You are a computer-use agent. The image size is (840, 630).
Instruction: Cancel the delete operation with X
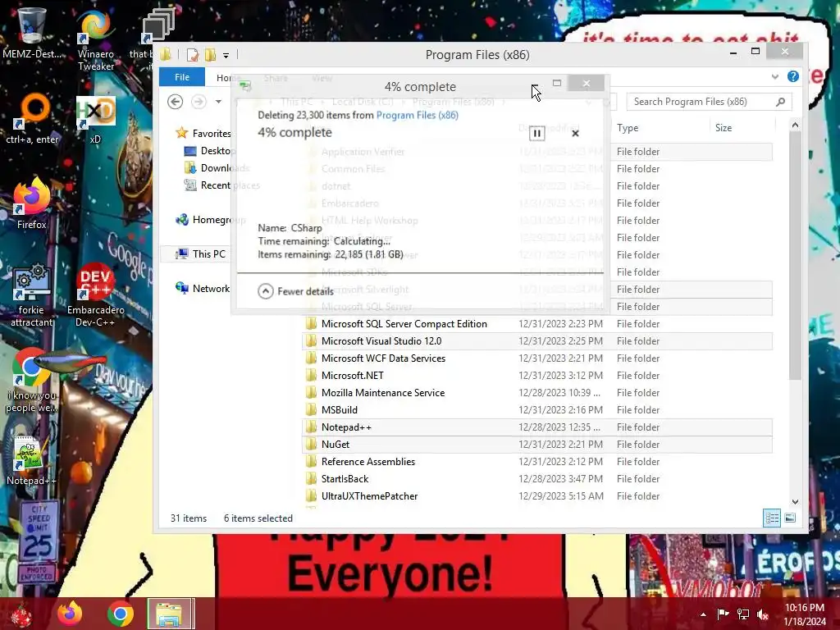pyautogui.click(x=575, y=134)
